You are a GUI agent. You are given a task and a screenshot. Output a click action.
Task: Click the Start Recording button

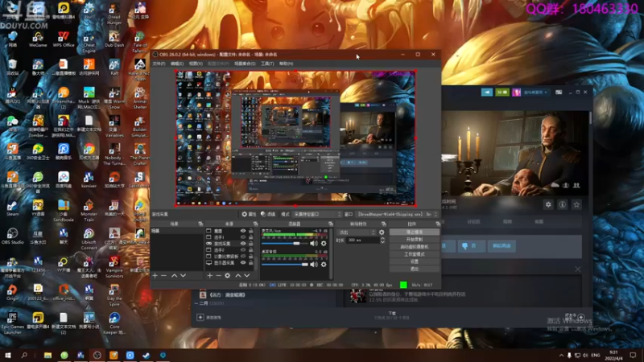pos(414,240)
